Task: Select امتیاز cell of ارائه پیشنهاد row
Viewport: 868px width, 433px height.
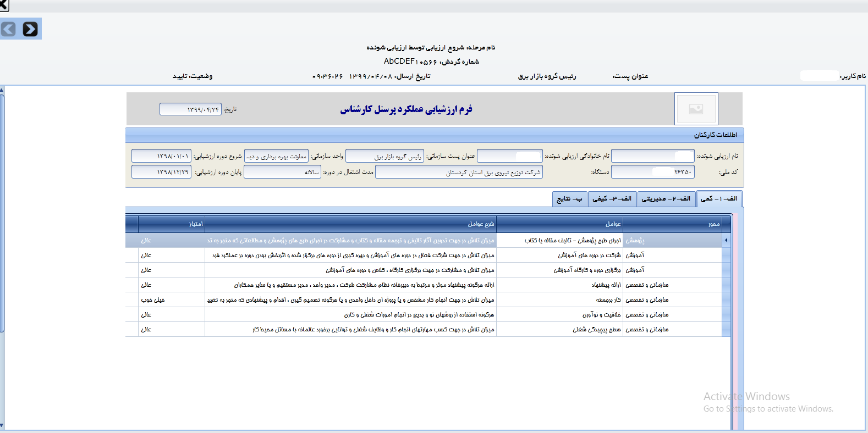Action: point(171,285)
